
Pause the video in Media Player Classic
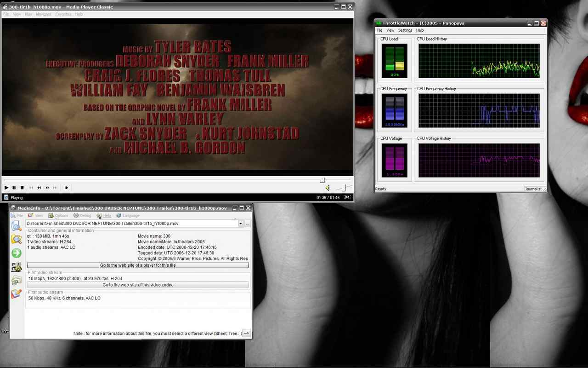pos(14,188)
